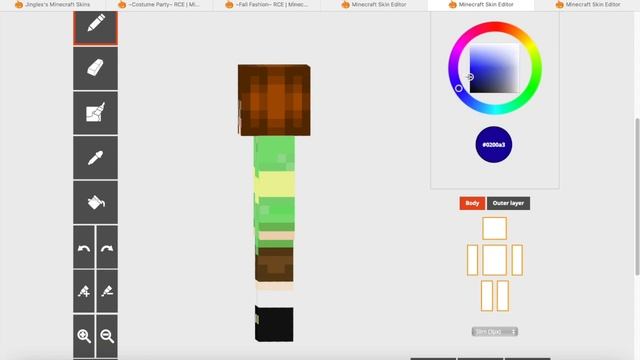640x360 pixels.
Task: Toggle head part in body diagram
Action: click(x=494, y=229)
